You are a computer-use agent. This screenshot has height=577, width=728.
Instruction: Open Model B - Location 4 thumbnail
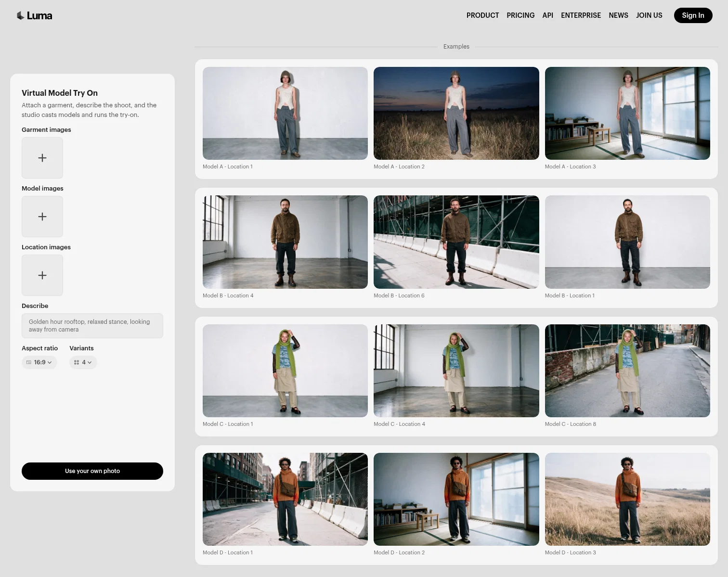coord(285,242)
